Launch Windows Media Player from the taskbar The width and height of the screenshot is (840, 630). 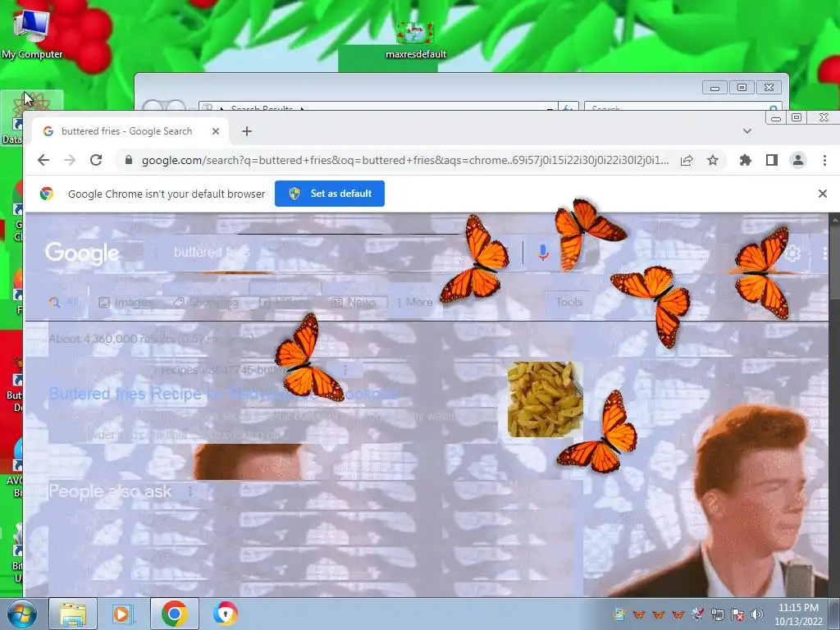point(122,614)
